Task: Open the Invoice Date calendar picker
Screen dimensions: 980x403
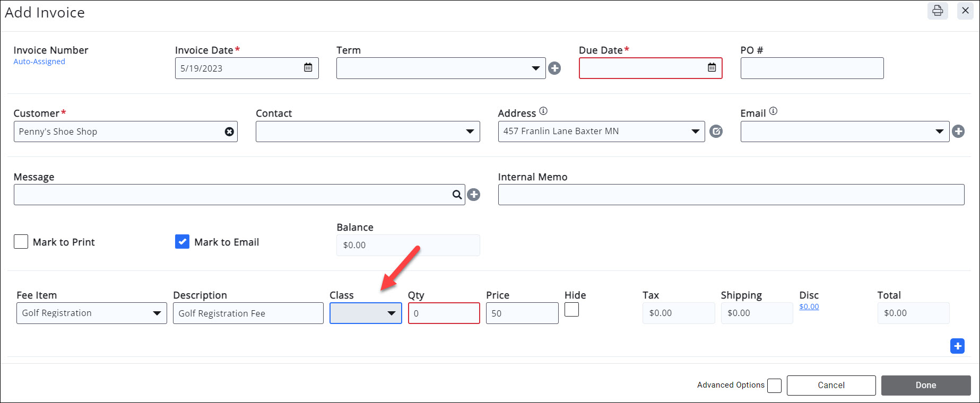Action: (308, 68)
